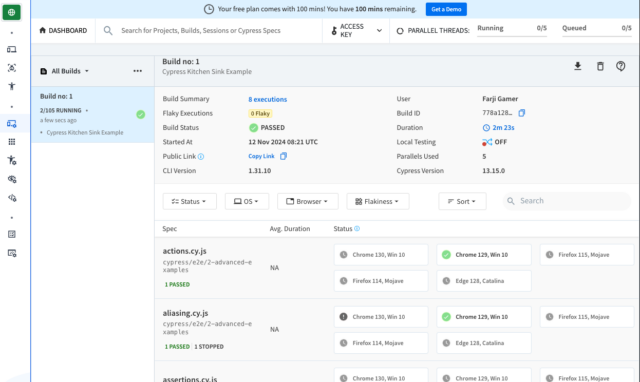Expand the OS filter dropdown
The image size is (640, 382).
click(247, 202)
